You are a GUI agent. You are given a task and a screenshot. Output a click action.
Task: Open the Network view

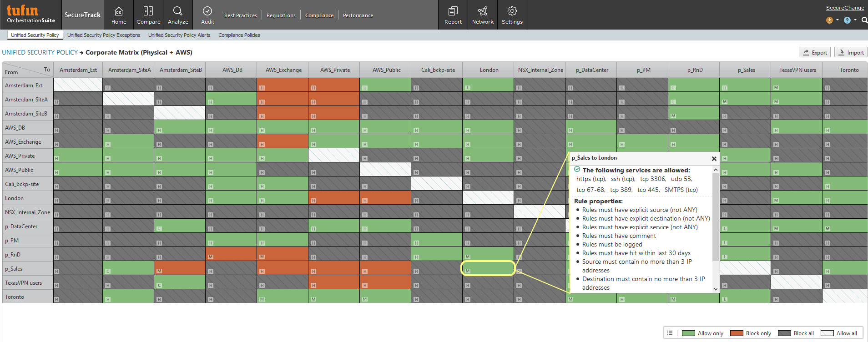click(483, 15)
